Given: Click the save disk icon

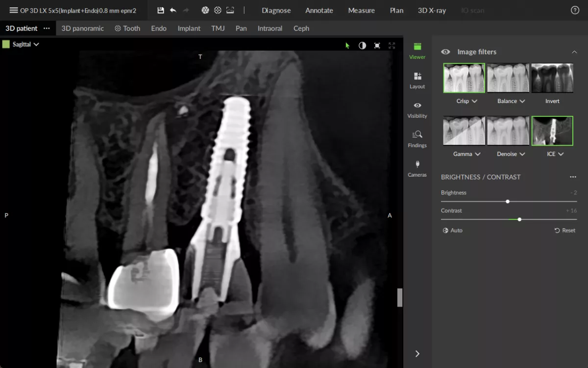Looking at the screenshot, I should coord(161,10).
